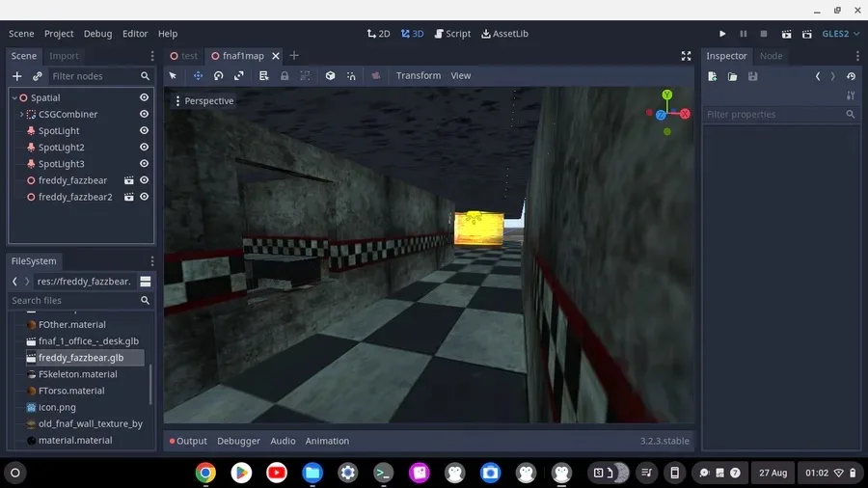Viewport: 868px width, 488px height.
Task: Toggle snap mode icon in toolbar
Action: pos(351,76)
